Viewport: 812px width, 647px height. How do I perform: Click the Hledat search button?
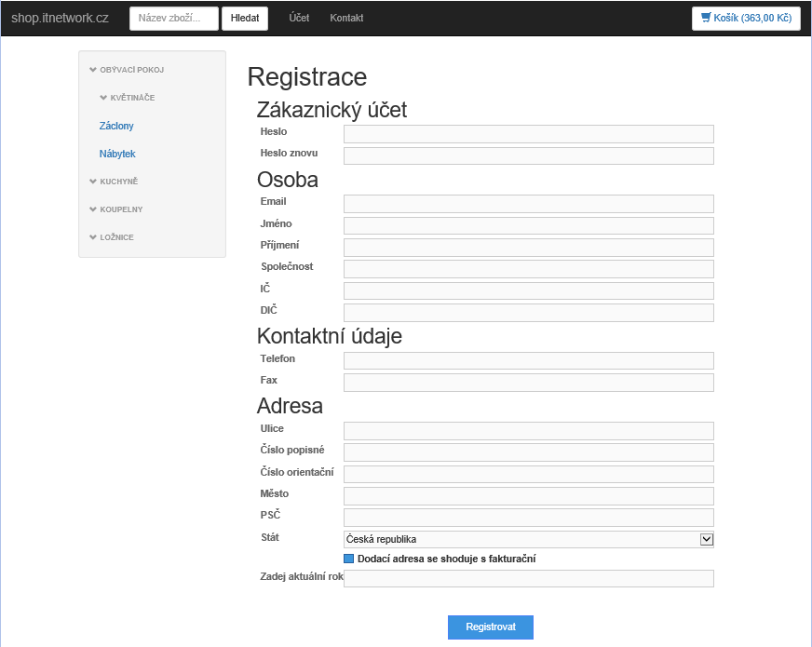[x=244, y=18]
